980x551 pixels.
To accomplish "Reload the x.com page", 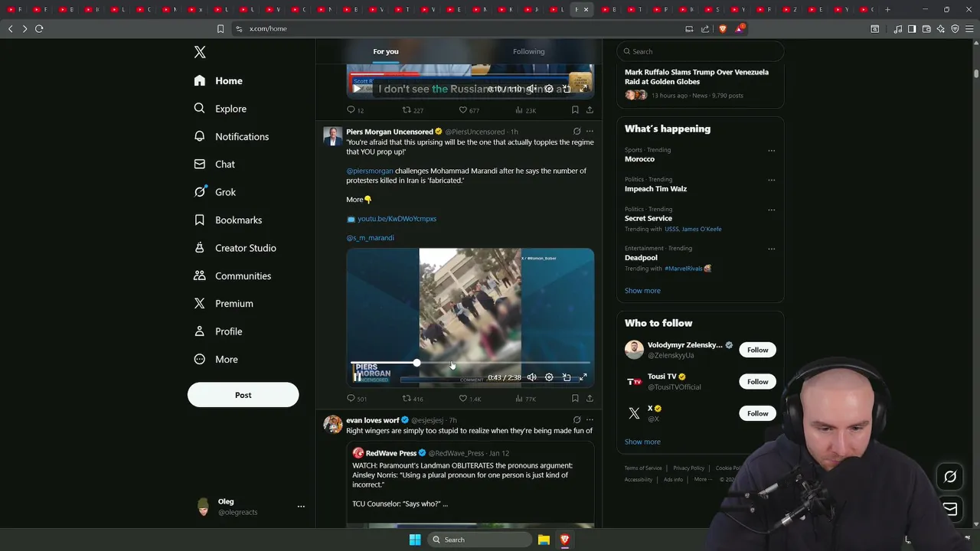I will point(39,28).
